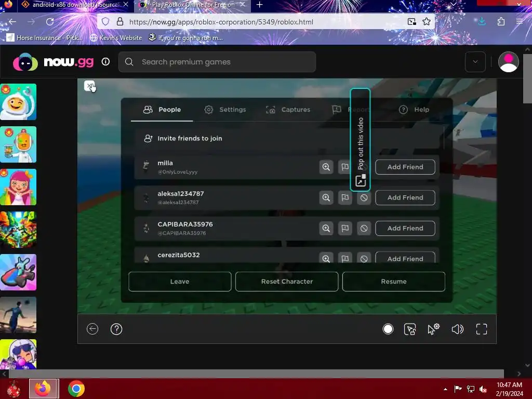Open the Report tab flag icon
532x399 pixels.
tap(336, 109)
